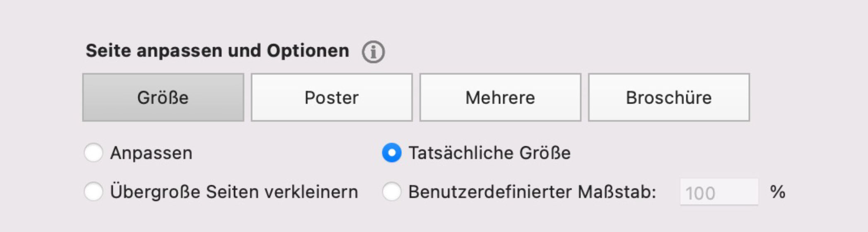Click the custom scale percentage field
868x232 pixels.
pyautogui.click(x=719, y=192)
